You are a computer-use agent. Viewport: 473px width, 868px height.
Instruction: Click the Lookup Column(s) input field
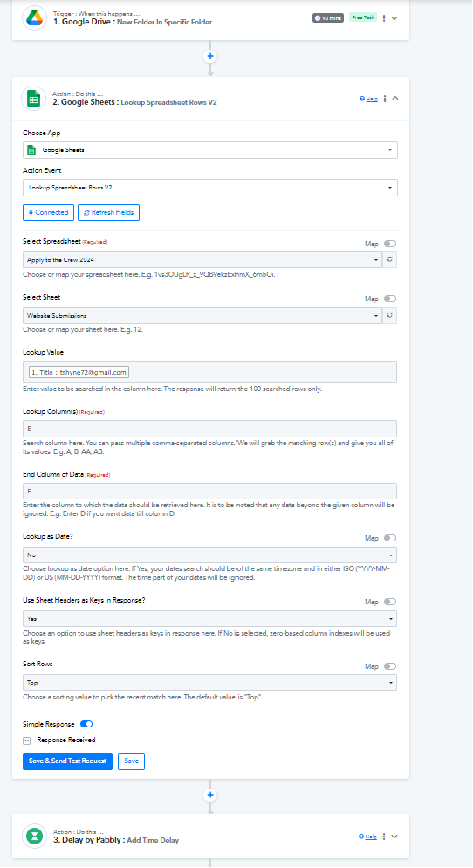click(210, 429)
